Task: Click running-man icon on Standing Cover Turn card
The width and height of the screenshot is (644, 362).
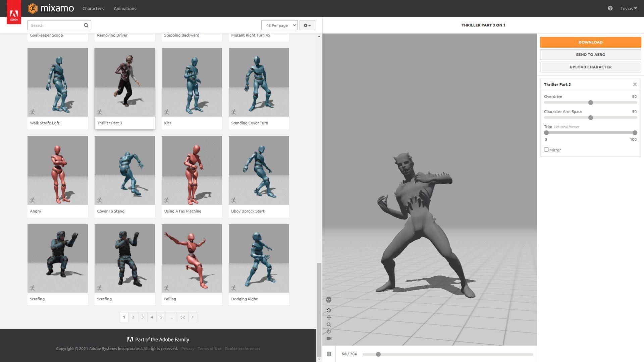Action: click(x=233, y=112)
